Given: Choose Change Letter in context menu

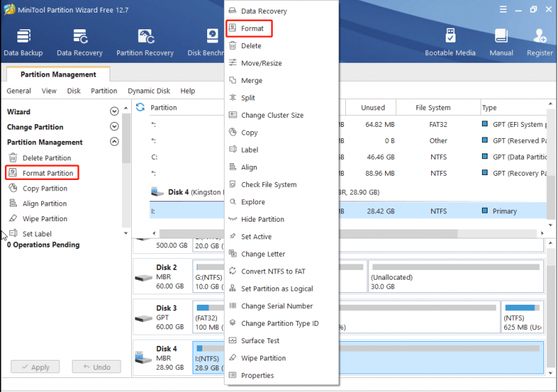Looking at the screenshot, I should tap(281, 254).
